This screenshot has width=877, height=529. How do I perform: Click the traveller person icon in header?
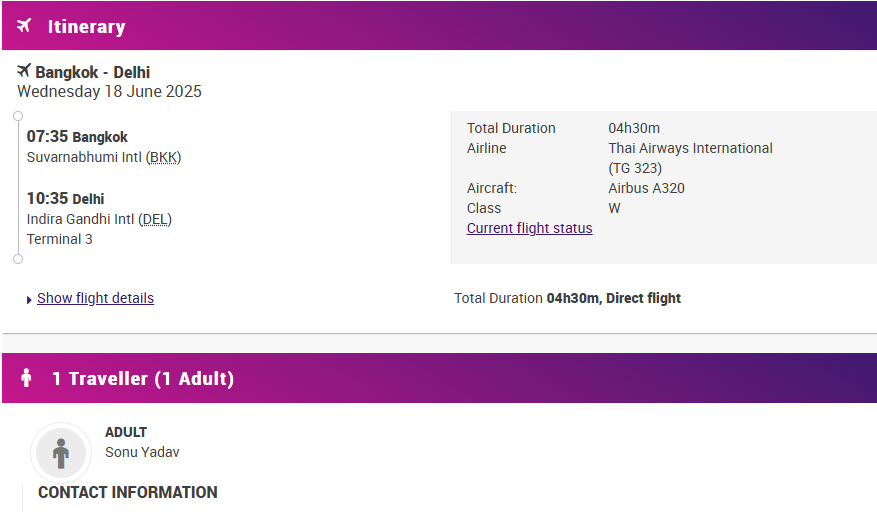[26, 378]
